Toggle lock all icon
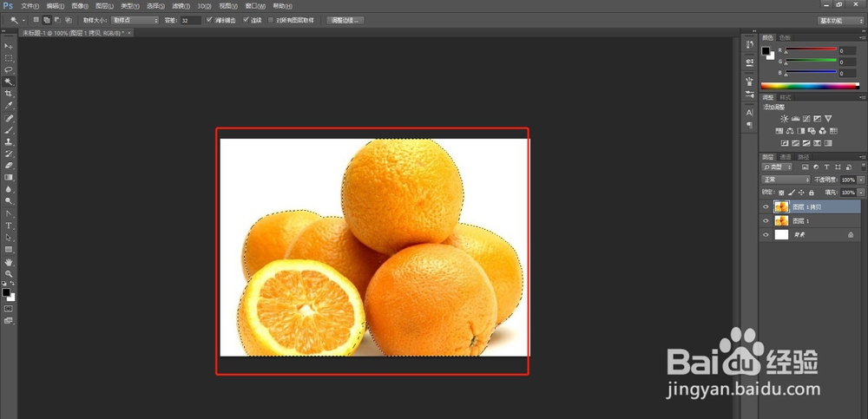Image resolution: width=868 pixels, height=419 pixels. pos(811,193)
